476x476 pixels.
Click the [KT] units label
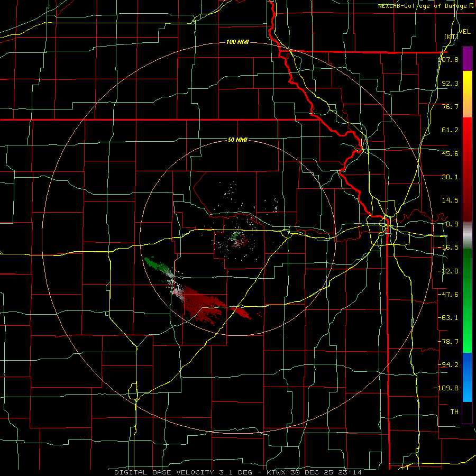(451, 36)
